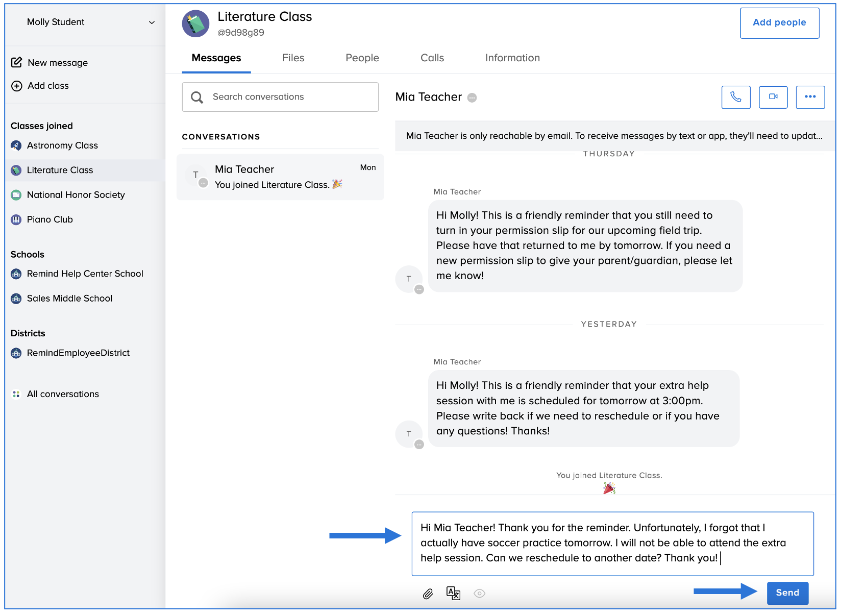The image size is (841, 616).
Task: Click the translate message icon
Action: tap(453, 593)
